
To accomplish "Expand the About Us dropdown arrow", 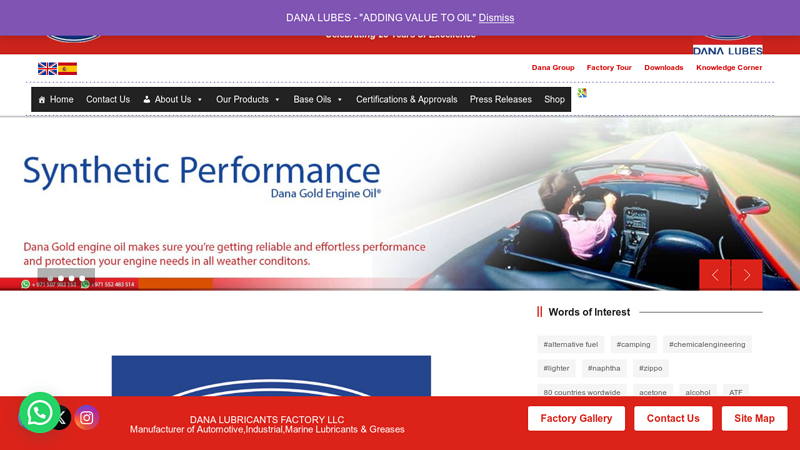I will [x=200, y=100].
